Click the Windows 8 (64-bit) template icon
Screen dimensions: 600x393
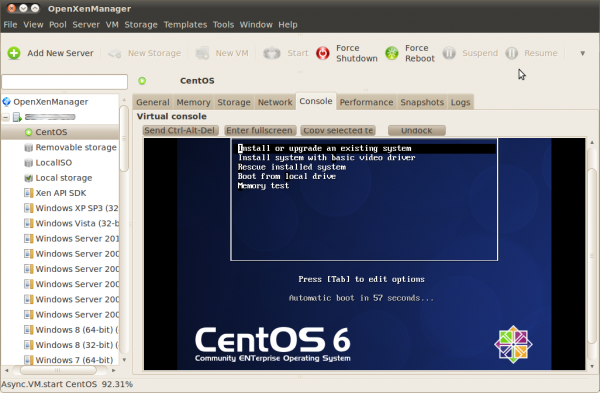(28, 330)
